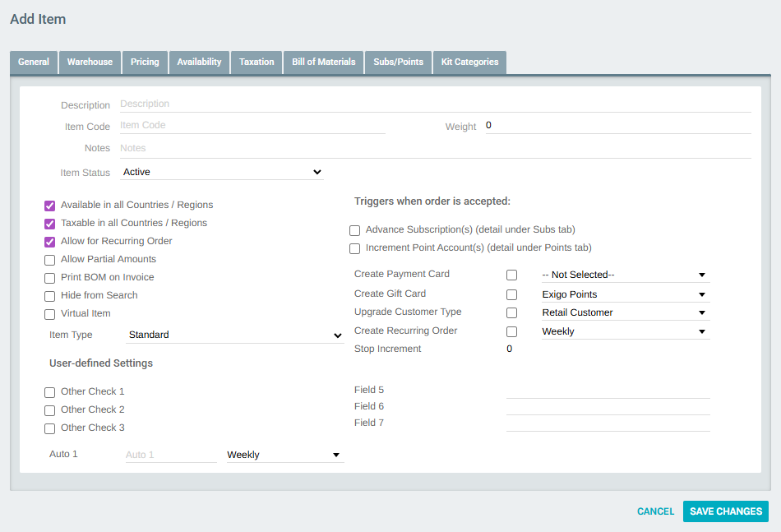This screenshot has width=781, height=532.
Task: Check Advance Subscription(s) trigger
Action: click(355, 230)
